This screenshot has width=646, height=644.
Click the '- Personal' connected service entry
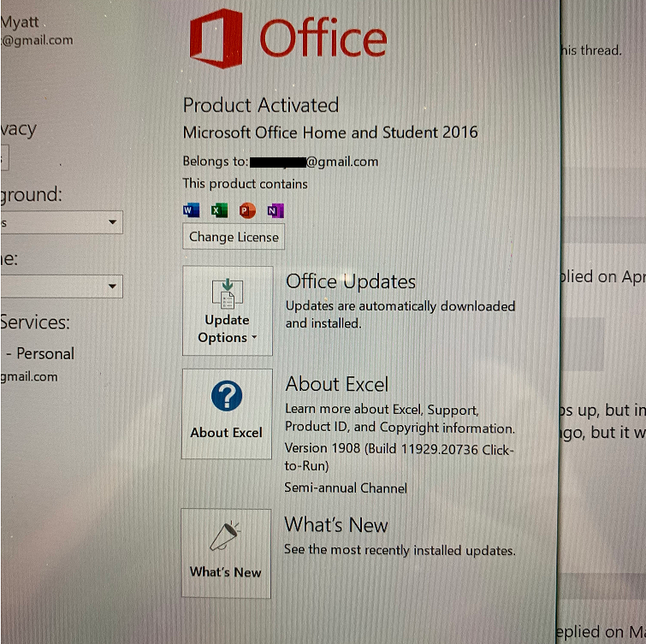40,353
